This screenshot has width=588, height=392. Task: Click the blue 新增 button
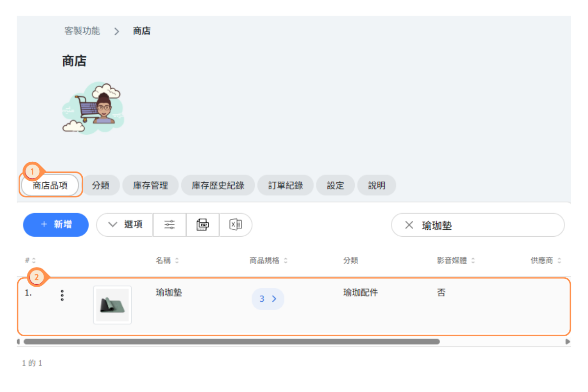(x=56, y=225)
